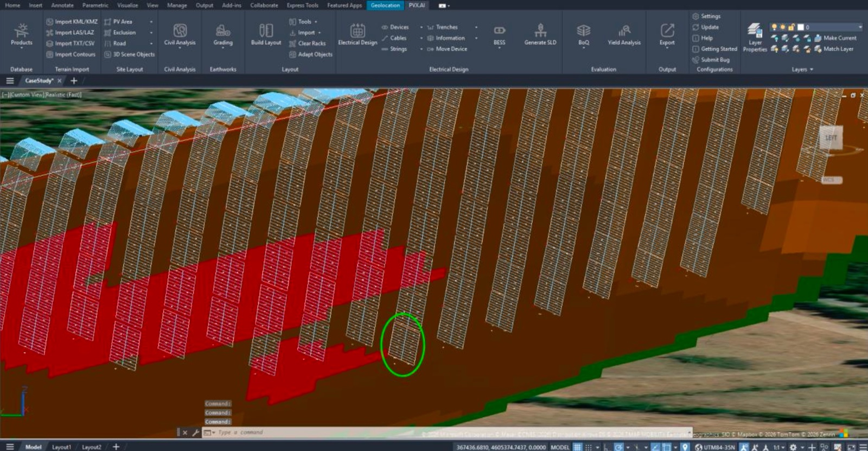Image resolution: width=868 pixels, height=451 pixels.
Task: Select the Visualize ribbon tab
Action: coord(127,5)
